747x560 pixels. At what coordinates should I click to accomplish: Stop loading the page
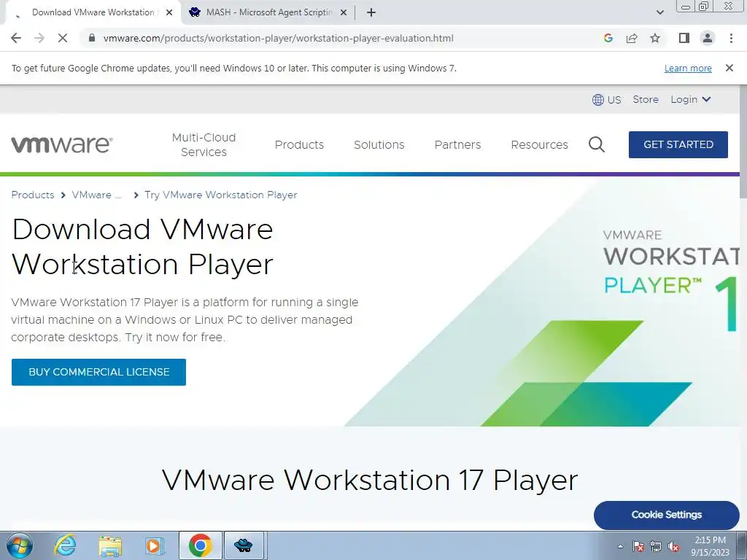[x=63, y=38]
